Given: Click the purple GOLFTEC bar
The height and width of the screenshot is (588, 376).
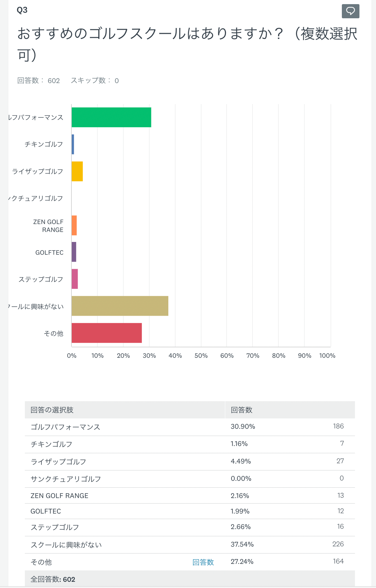Looking at the screenshot, I should point(74,252).
